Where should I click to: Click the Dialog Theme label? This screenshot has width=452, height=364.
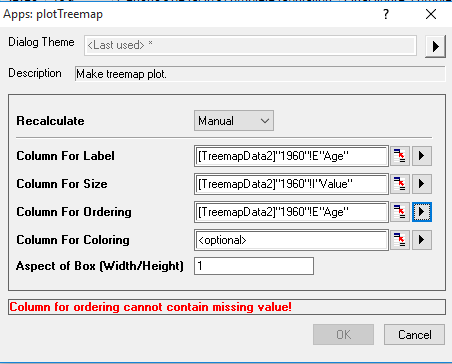coord(41,42)
